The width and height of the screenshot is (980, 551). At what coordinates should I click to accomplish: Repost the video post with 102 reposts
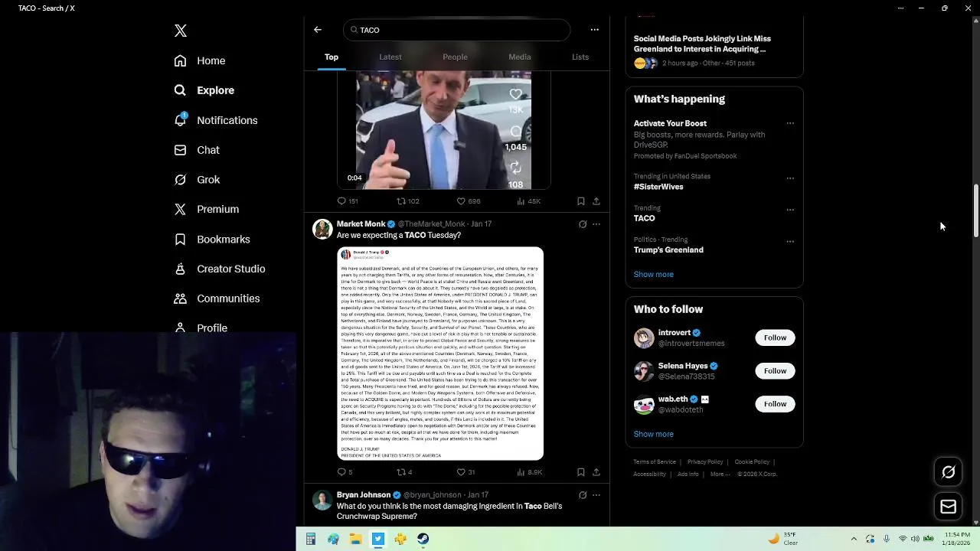(407, 201)
